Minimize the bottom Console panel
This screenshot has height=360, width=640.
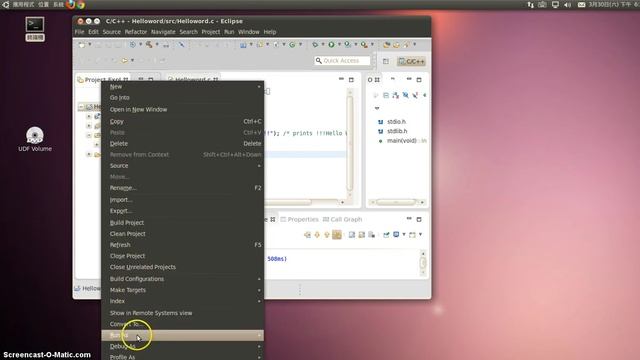(409, 219)
